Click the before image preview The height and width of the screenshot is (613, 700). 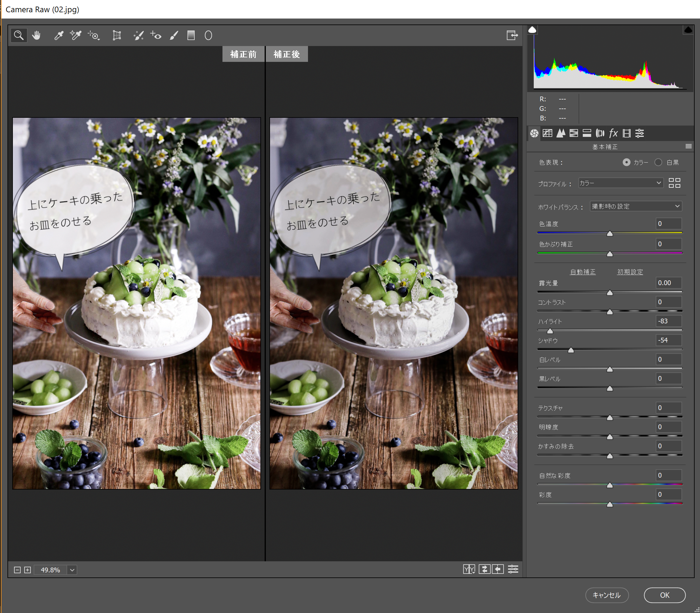click(x=137, y=303)
